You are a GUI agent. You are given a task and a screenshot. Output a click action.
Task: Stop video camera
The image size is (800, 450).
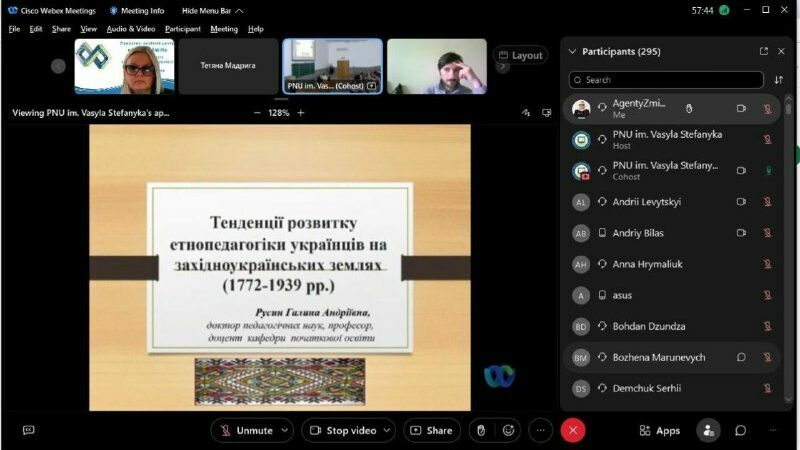(342, 430)
